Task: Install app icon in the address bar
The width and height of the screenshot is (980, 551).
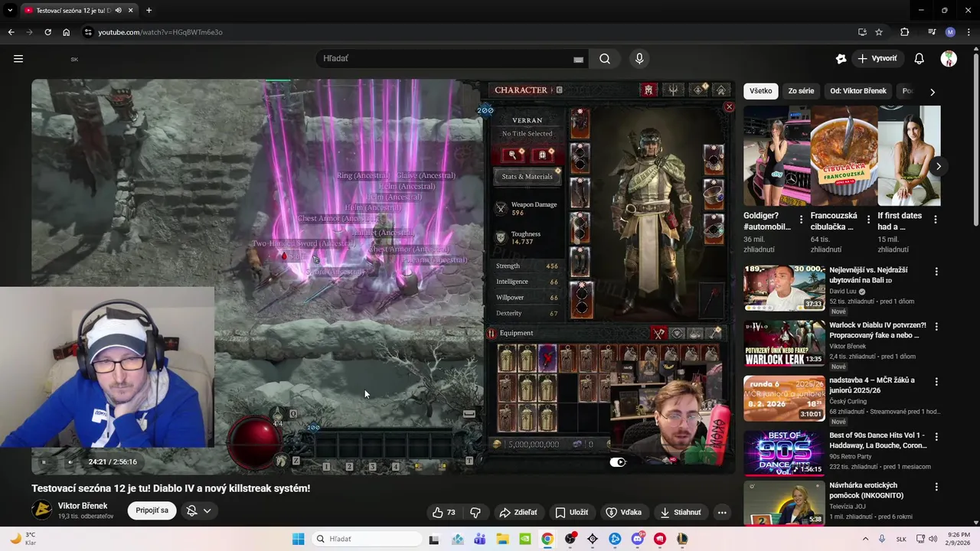Action: tap(862, 32)
